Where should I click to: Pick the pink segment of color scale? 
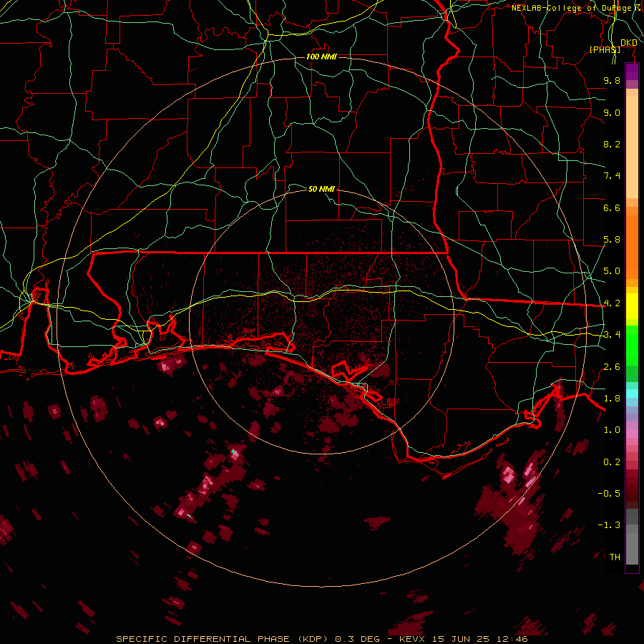tap(632, 434)
